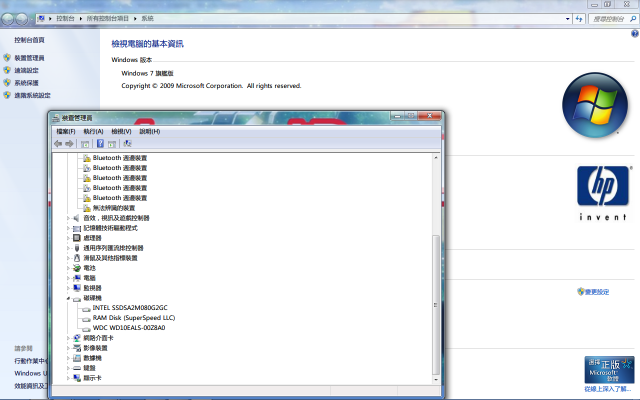Click the display adapter icon beside 顯示卡
The height and width of the screenshot is (400, 640).
(x=76, y=378)
